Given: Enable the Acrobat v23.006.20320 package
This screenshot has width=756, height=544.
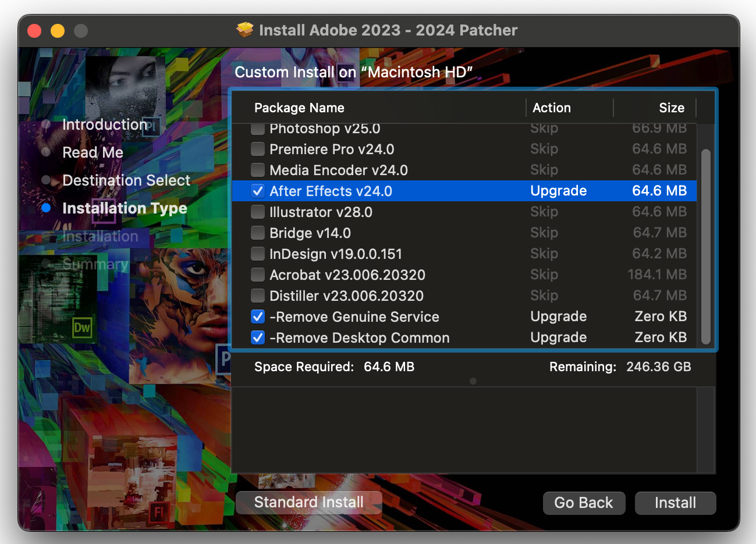Looking at the screenshot, I should click(257, 275).
